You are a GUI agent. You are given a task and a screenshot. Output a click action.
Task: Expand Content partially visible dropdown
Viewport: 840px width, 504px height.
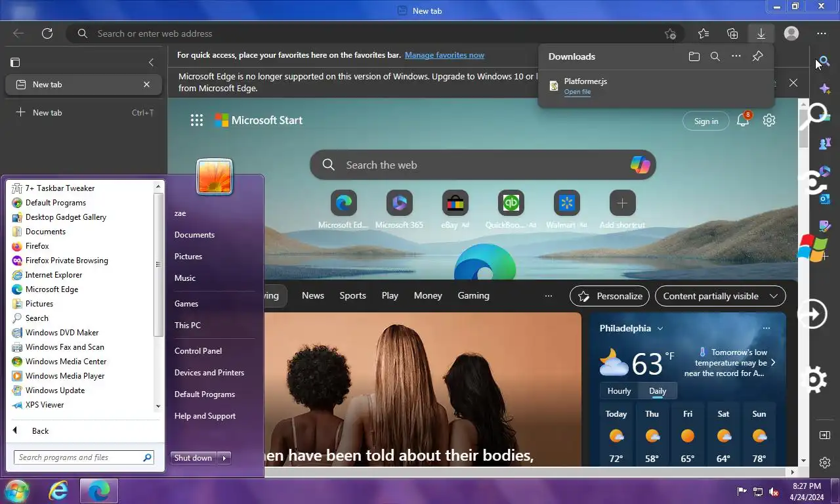(x=720, y=296)
